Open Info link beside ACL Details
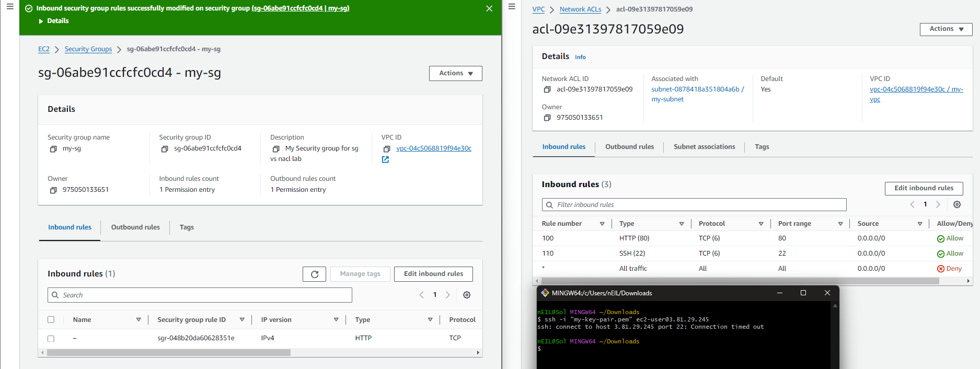 pyautogui.click(x=580, y=57)
